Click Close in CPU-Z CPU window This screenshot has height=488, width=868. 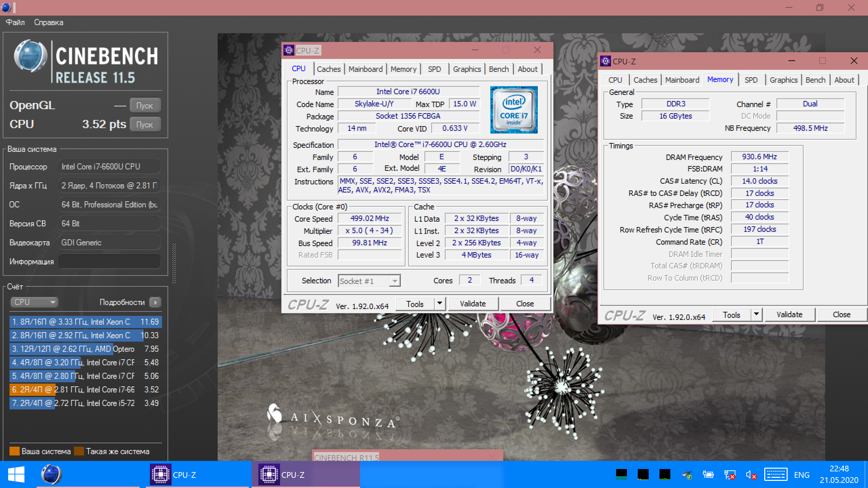(x=525, y=304)
